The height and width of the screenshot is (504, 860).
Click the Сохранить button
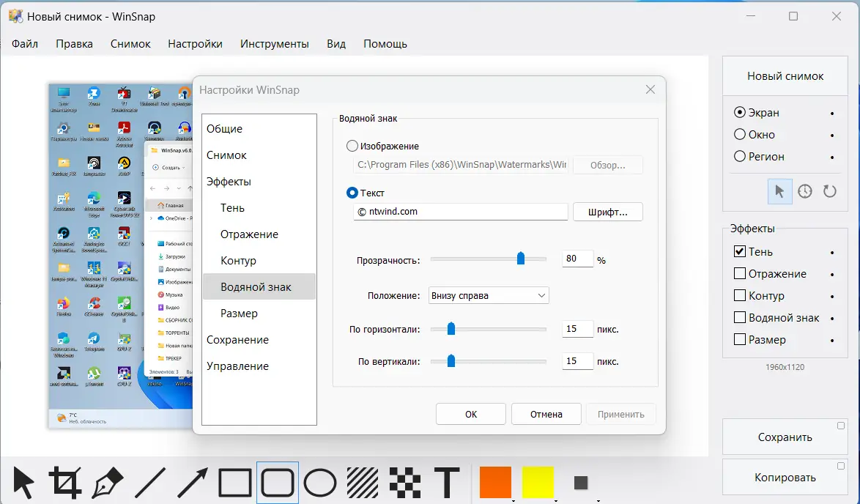[x=785, y=437]
